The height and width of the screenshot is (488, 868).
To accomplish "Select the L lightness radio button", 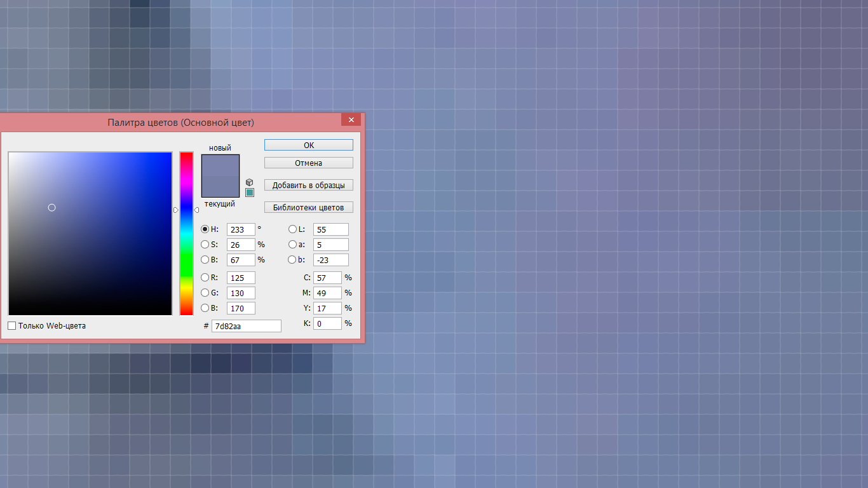I will (292, 229).
